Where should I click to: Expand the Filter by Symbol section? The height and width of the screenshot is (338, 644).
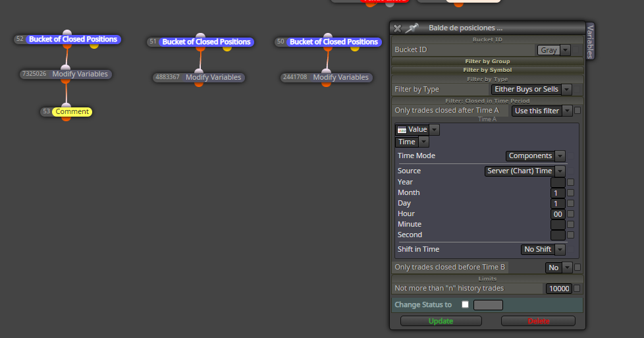coord(487,70)
